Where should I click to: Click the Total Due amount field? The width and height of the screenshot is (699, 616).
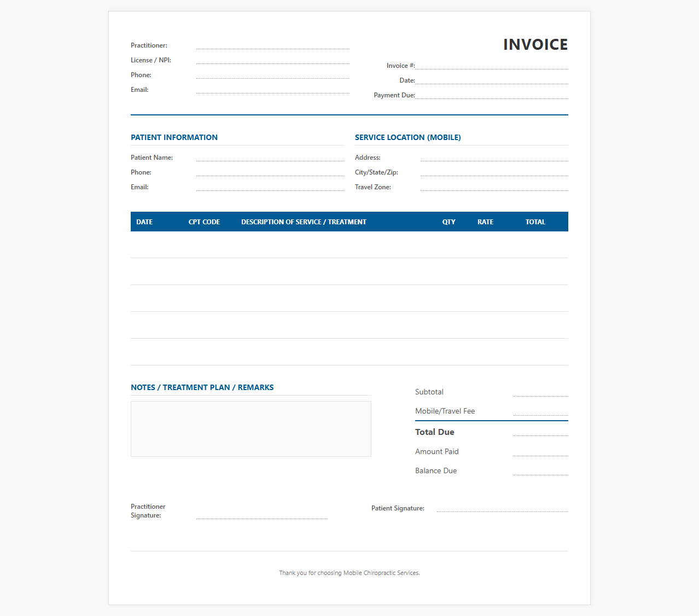point(541,432)
